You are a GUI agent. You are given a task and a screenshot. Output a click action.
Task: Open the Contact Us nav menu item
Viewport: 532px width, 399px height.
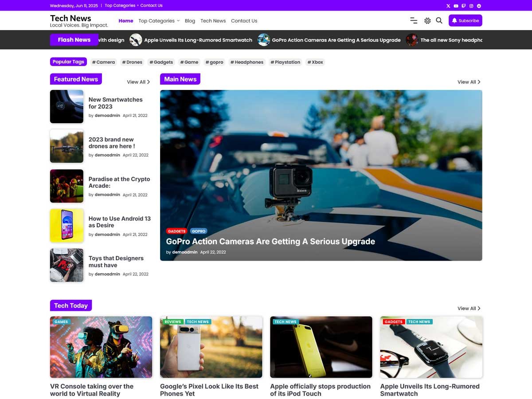pyautogui.click(x=244, y=21)
